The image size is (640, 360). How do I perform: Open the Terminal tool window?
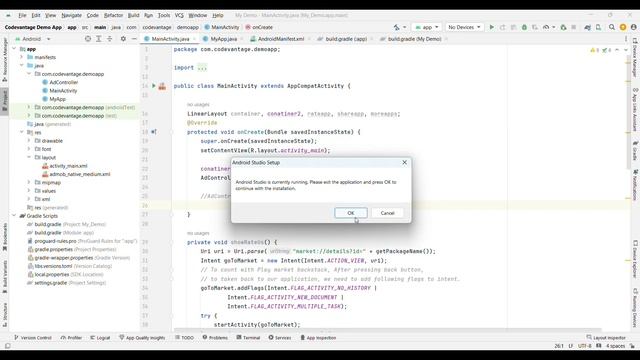pyautogui.click(x=248, y=338)
